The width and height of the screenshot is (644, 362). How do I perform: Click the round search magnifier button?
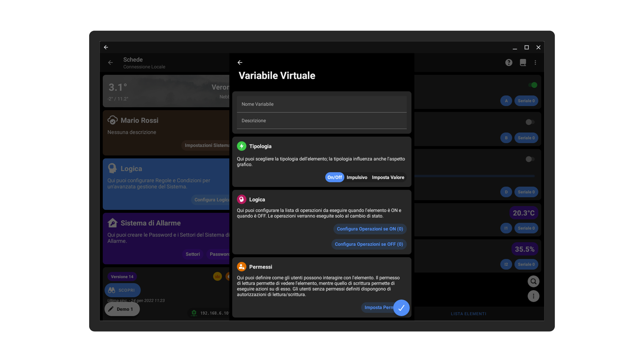[x=533, y=281]
